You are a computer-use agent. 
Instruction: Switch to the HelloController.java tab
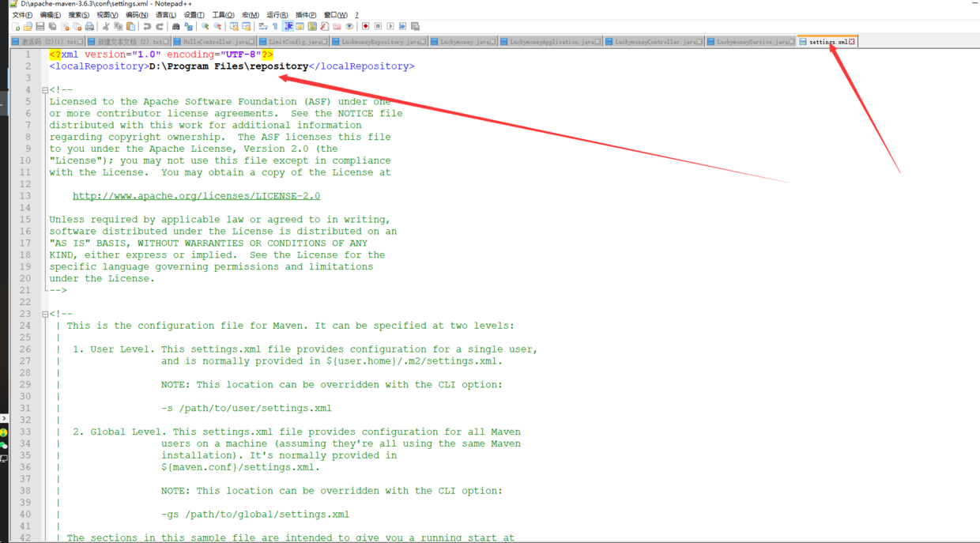(x=214, y=41)
